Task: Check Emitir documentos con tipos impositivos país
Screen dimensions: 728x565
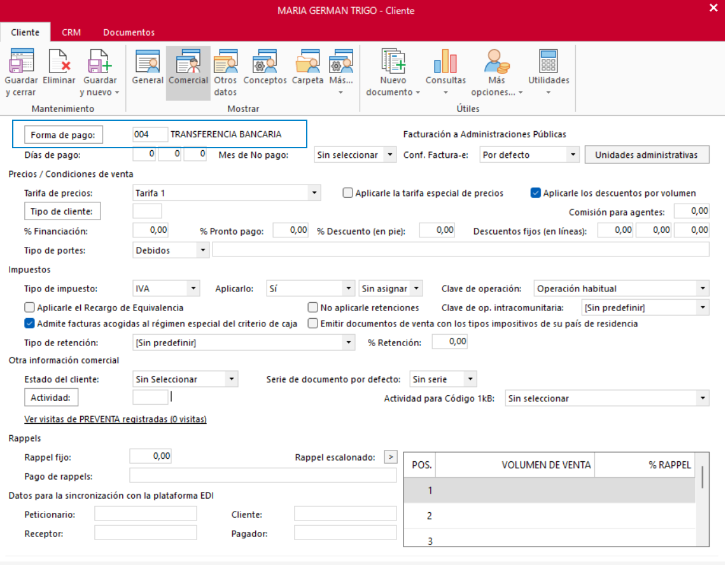Action: [x=312, y=323]
